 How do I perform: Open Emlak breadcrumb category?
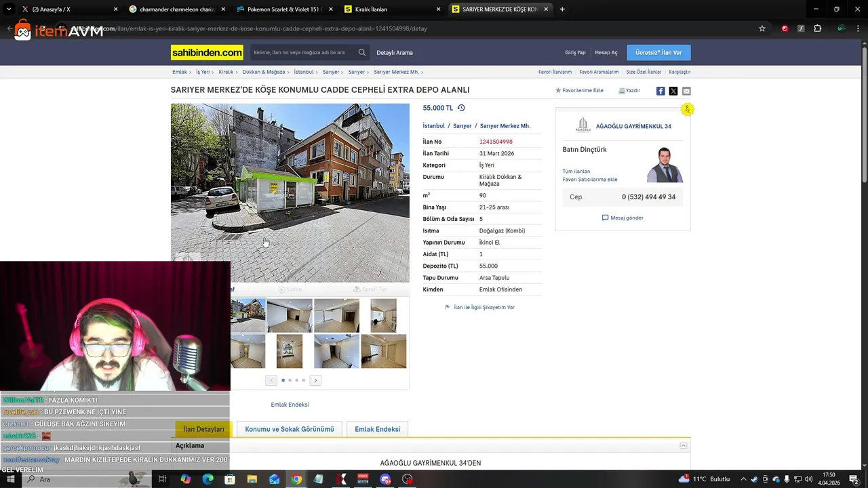click(180, 72)
